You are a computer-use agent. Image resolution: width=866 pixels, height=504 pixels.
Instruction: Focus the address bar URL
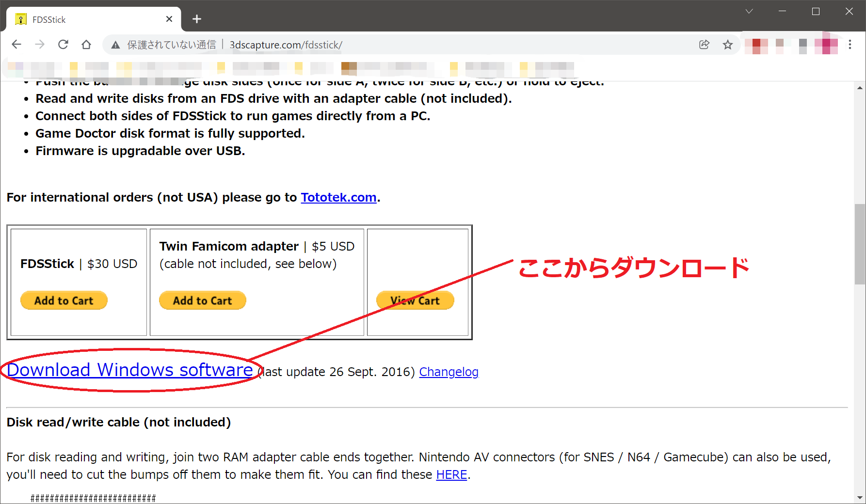point(286,45)
